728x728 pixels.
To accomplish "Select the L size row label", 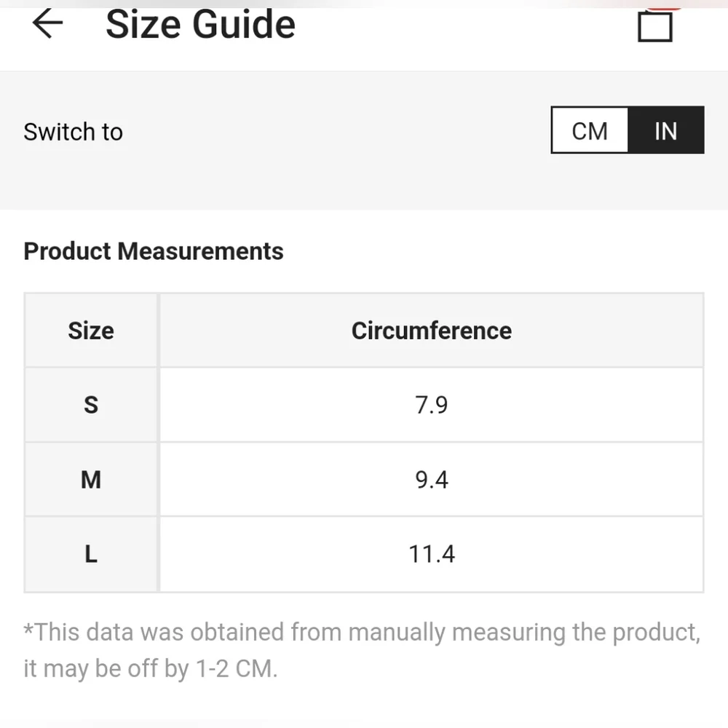I will pos(91,554).
